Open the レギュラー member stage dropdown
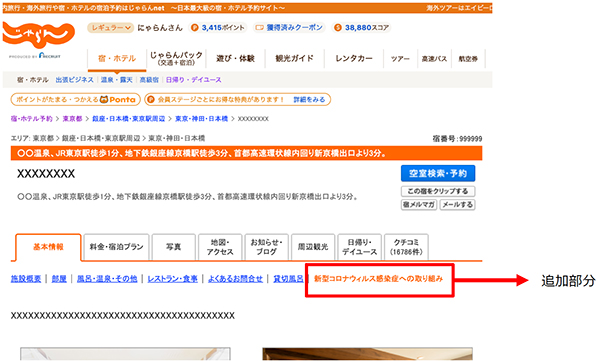The width and height of the screenshot is (600, 363). coord(111,28)
